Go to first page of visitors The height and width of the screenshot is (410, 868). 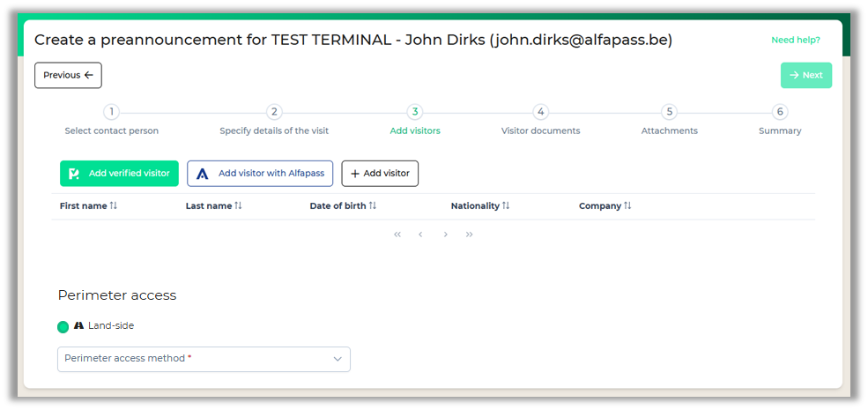(397, 235)
